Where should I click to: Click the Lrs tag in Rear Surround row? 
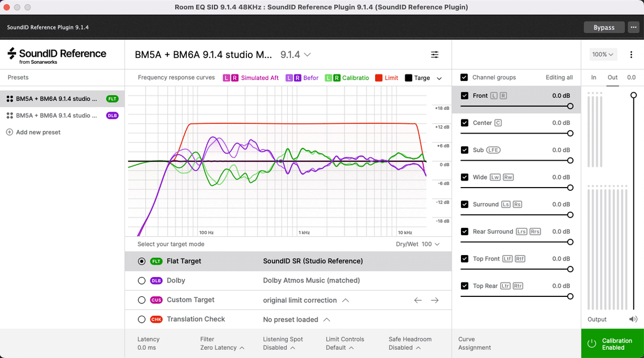(522, 232)
